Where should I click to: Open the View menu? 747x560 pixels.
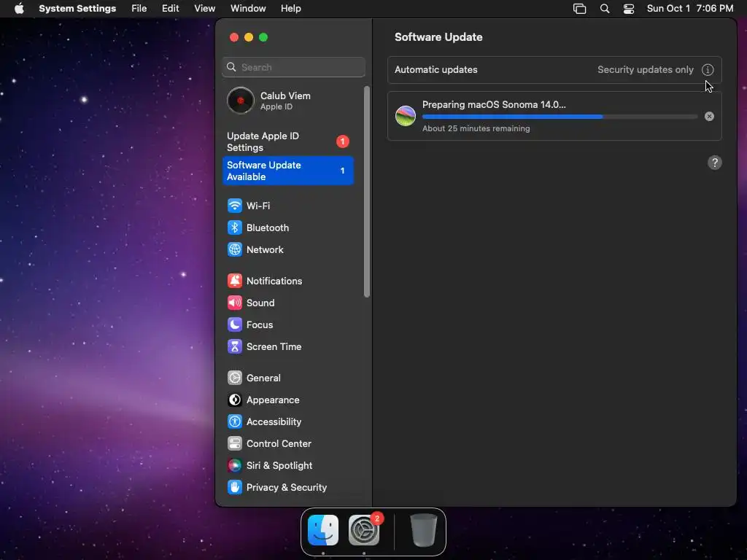coord(204,9)
